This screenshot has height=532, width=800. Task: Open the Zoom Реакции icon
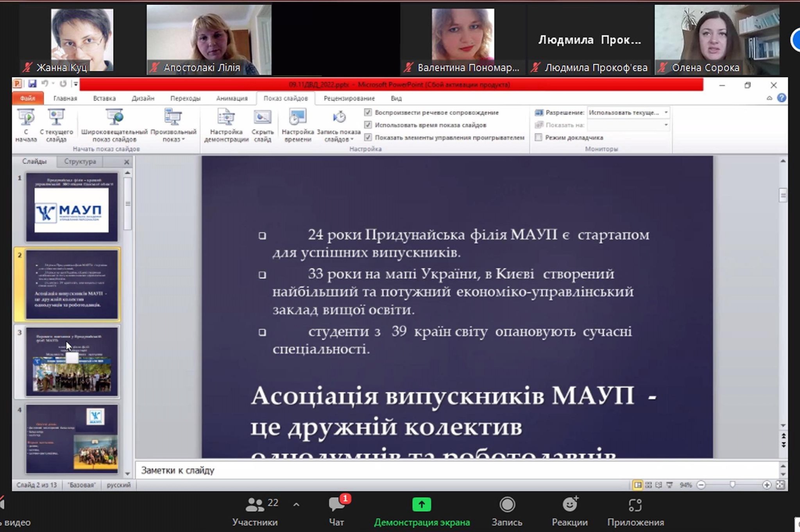[x=569, y=505]
